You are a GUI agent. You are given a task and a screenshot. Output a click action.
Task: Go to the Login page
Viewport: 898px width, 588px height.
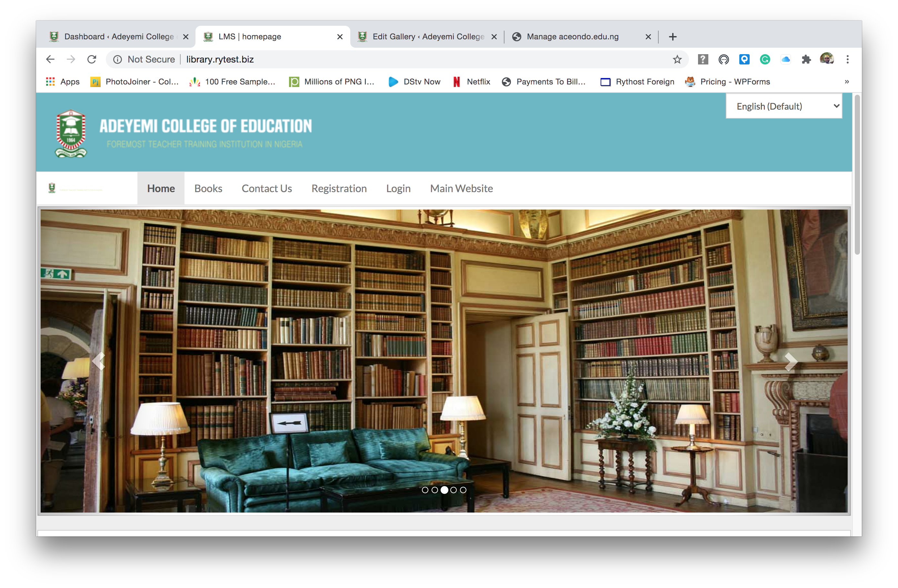(398, 188)
